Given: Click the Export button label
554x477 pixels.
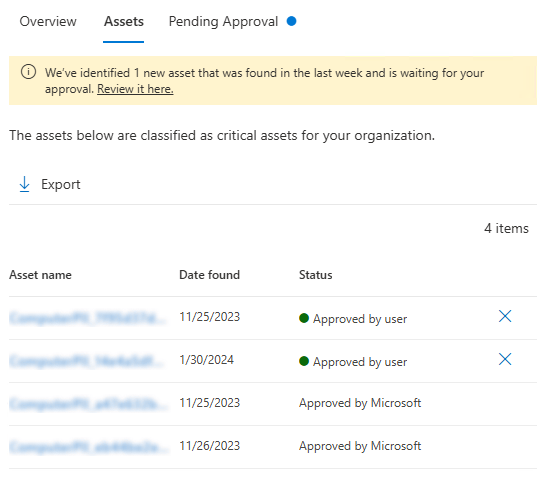Looking at the screenshot, I should tap(61, 184).
